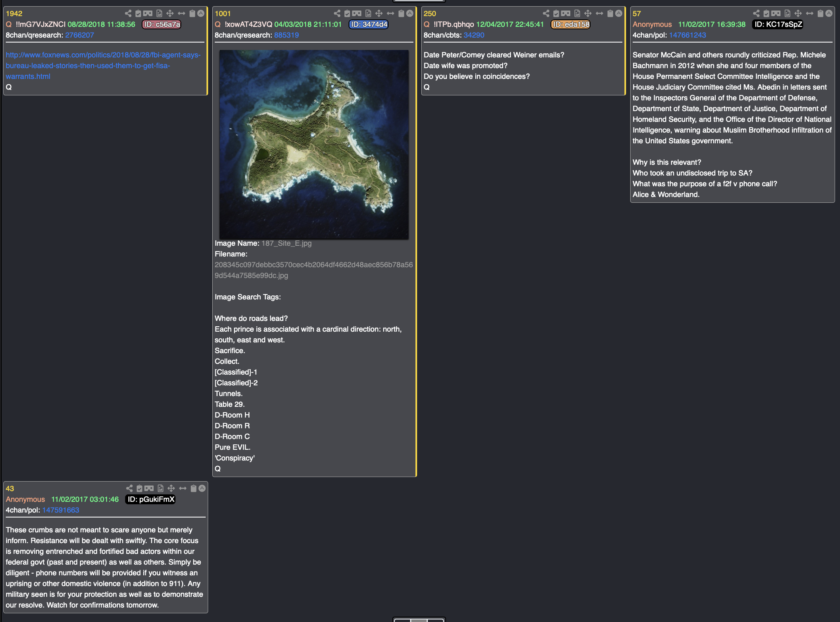Click the clipboard-check icon on post 1001
The width and height of the screenshot is (840, 622).
click(347, 13)
